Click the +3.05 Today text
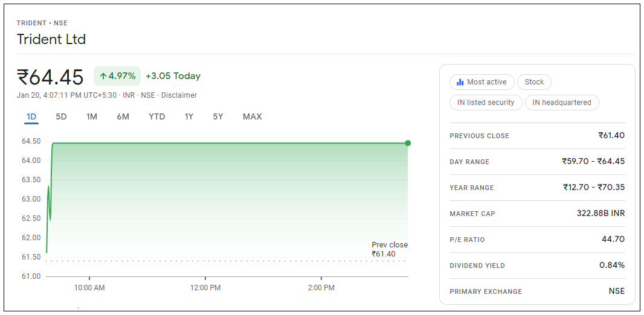This screenshot has height=315, width=644. pyautogui.click(x=173, y=76)
